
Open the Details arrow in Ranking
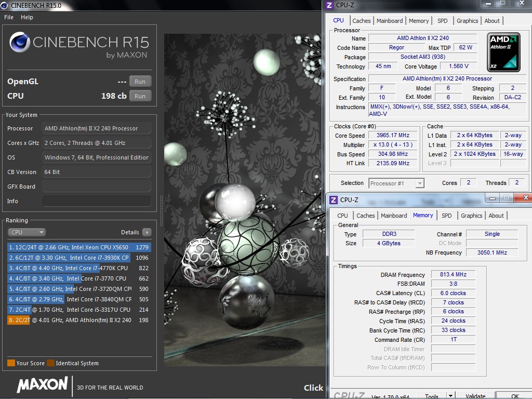(x=147, y=232)
